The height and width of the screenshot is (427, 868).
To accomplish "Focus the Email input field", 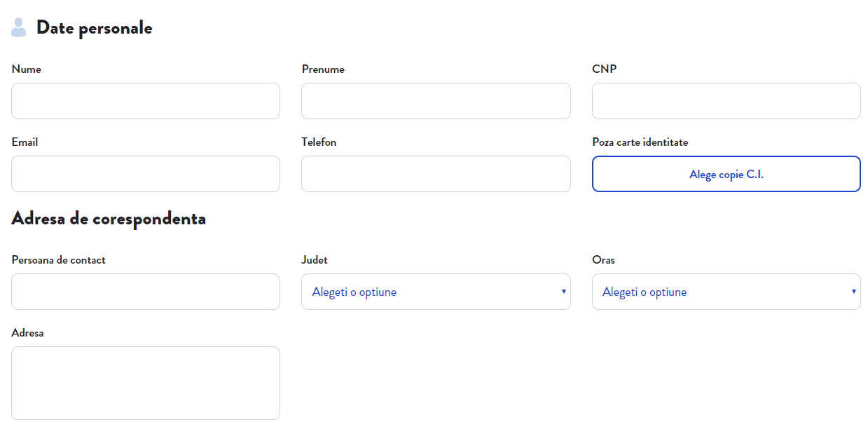I will click(146, 174).
